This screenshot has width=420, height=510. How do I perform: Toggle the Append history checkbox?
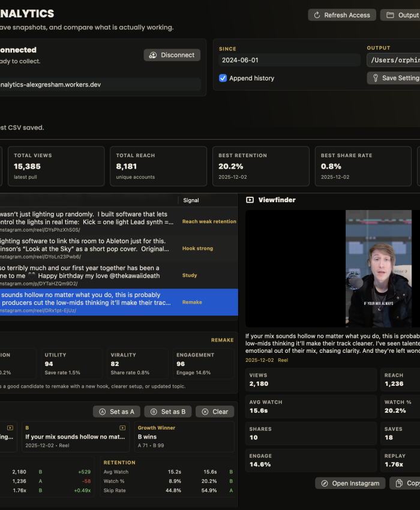[223, 78]
